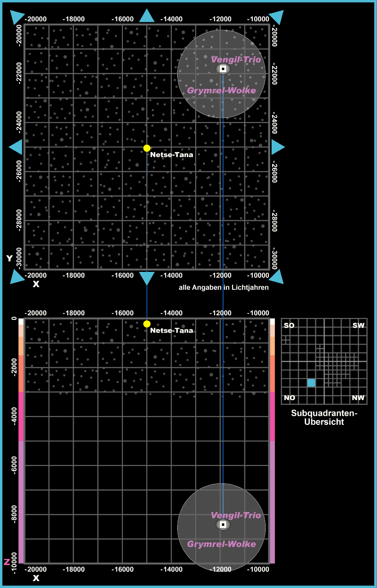
Task: Select the top-right diagonal navigation arrow
Action: click(x=276, y=17)
